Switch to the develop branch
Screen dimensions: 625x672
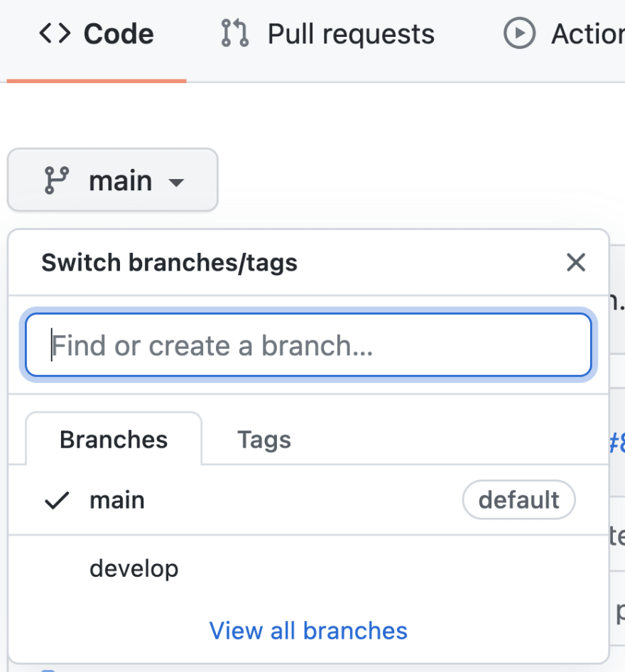click(x=308, y=569)
